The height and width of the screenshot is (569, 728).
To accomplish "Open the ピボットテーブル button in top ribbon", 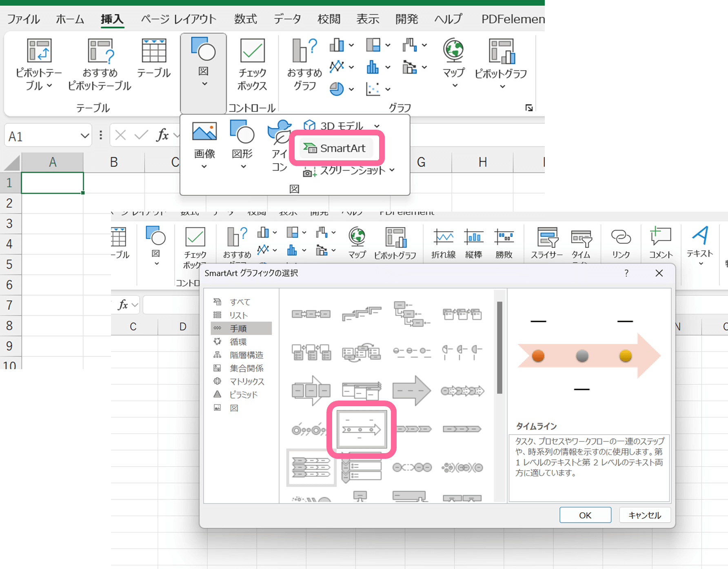I will (39, 64).
